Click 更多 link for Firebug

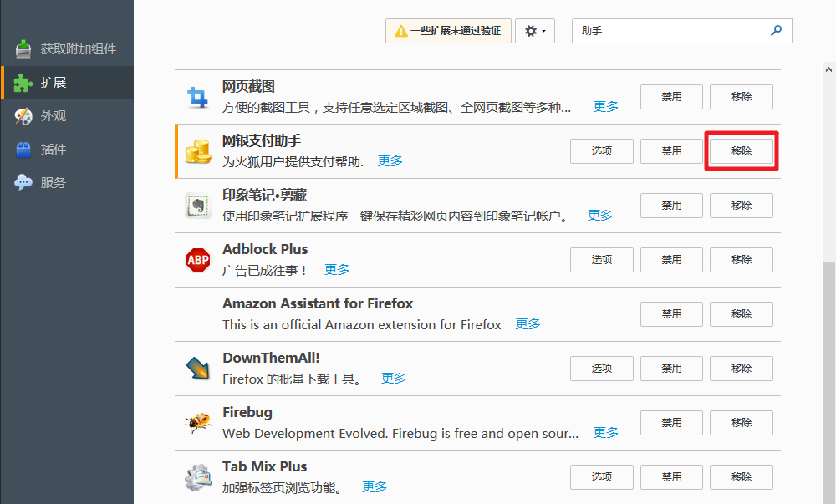pos(605,433)
